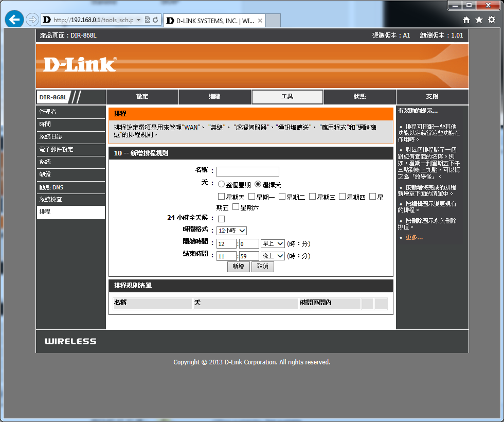Click the browser back arrow button
The image size is (504, 422).
14,20
